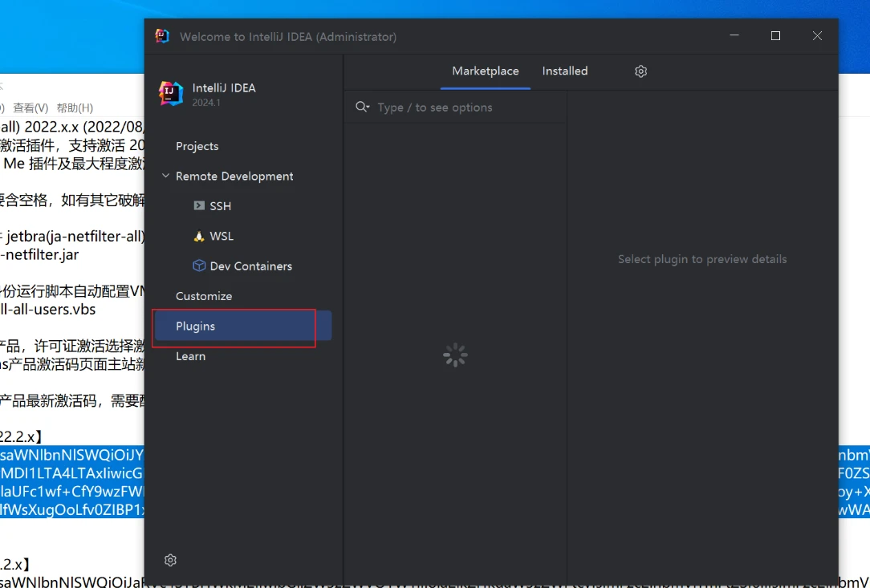This screenshot has height=588, width=870.
Task: Click the plugin search magnifier icon
Action: click(x=362, y=107)
